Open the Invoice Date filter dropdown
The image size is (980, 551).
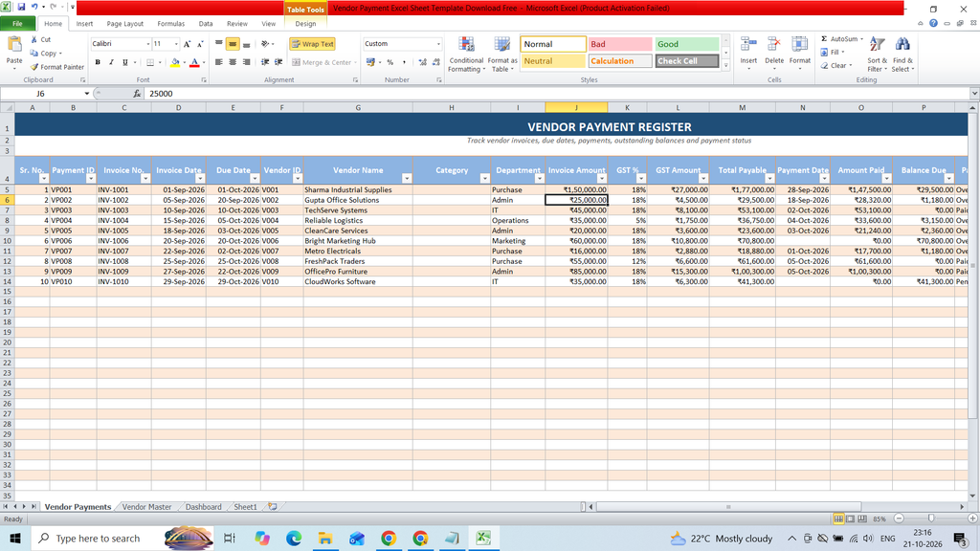coord(200,179)
